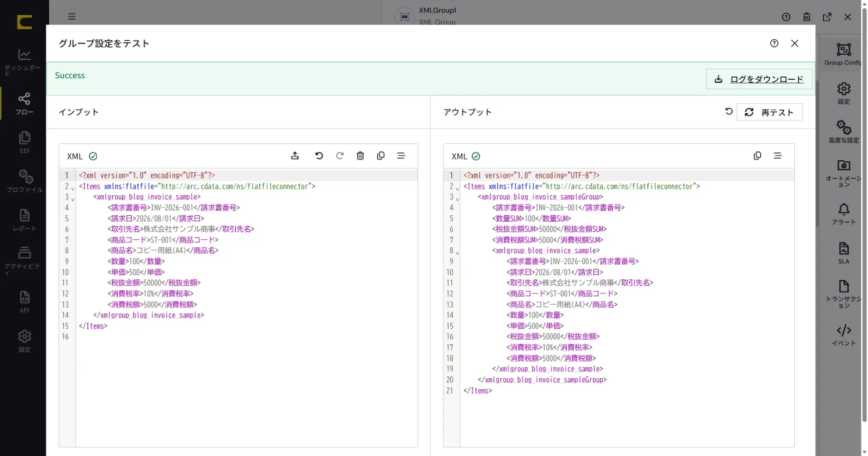Collapse input line 2 Items fold arrow
This screenshot has width=868, height=456.
73,189
